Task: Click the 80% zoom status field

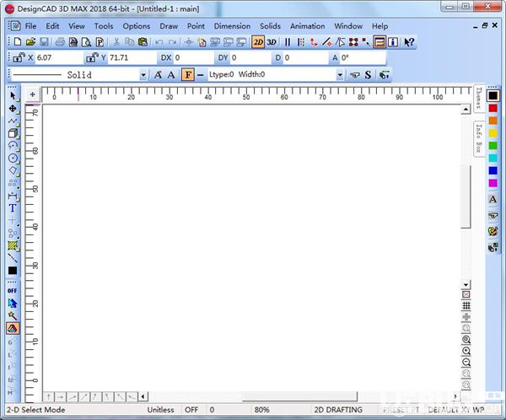Action: point(261,410)
